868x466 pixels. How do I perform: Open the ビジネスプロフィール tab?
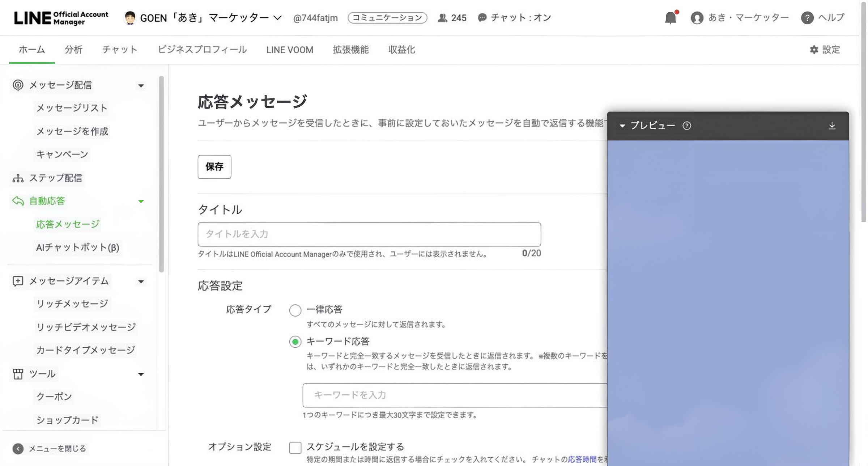202,50
